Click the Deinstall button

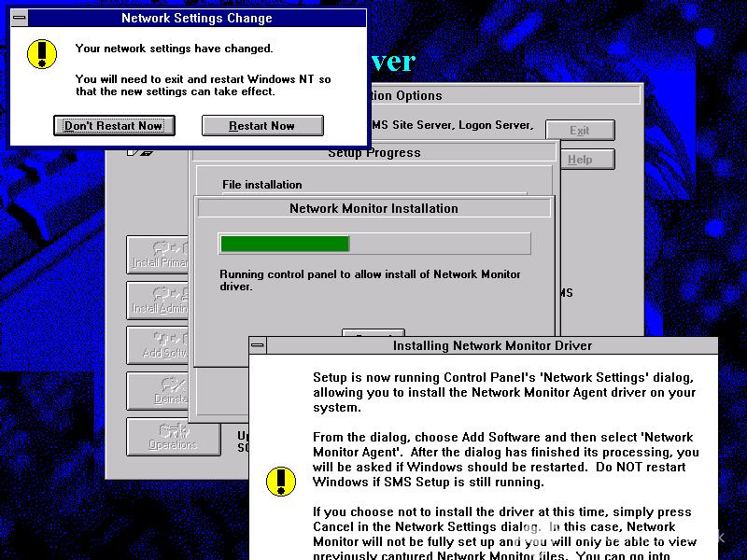[158, 391]
